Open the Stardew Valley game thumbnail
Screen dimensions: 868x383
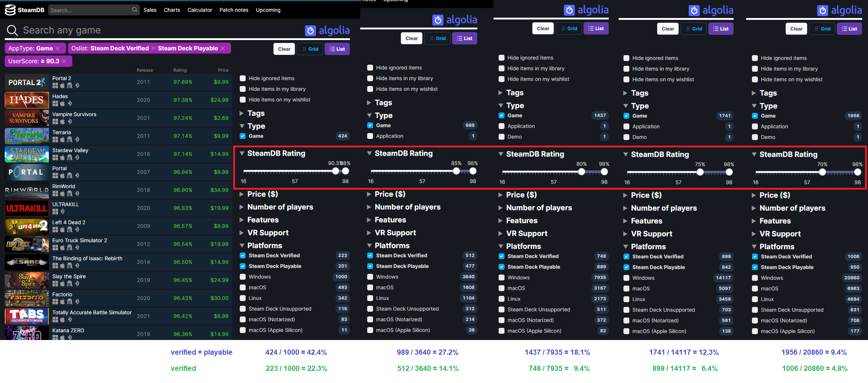(x=27, y=154)
